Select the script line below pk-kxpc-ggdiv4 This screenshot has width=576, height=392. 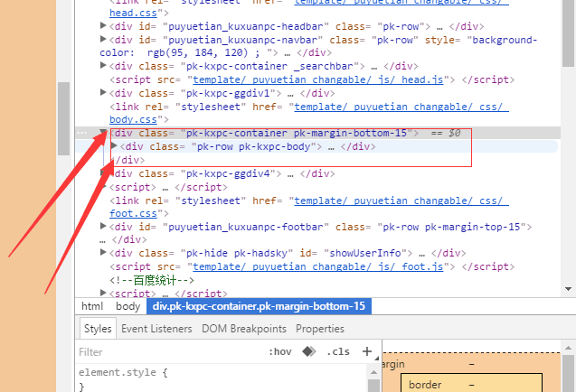coord(168,187)
